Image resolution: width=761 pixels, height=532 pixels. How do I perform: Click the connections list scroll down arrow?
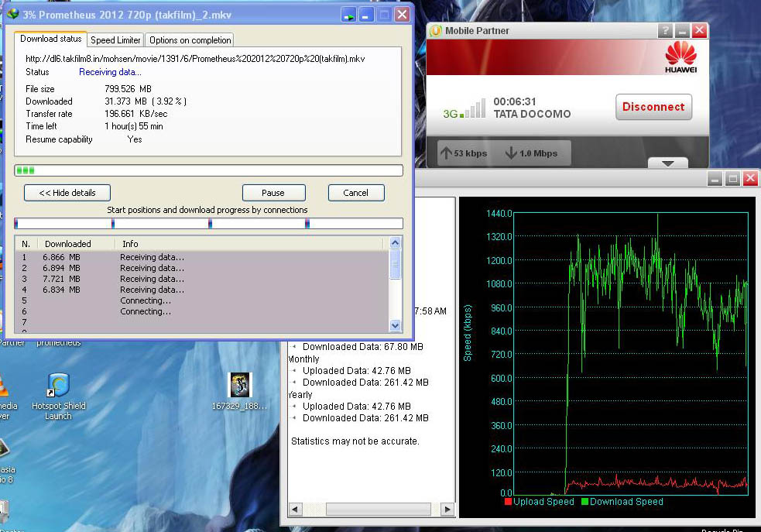click(x=395, y=325)
